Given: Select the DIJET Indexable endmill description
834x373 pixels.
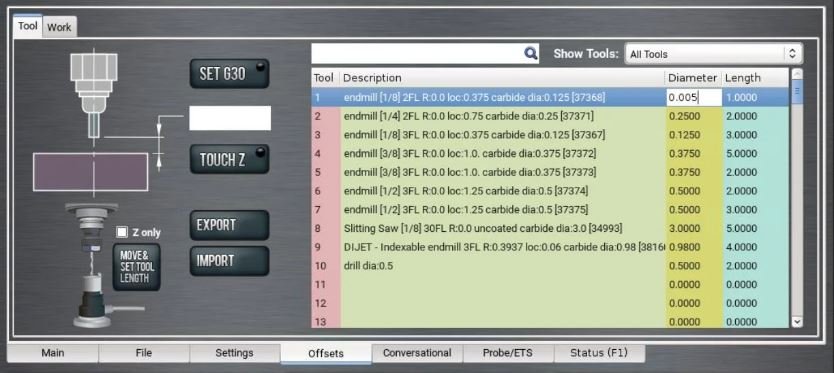Looking at the screenshot, I should coord(503,247).
